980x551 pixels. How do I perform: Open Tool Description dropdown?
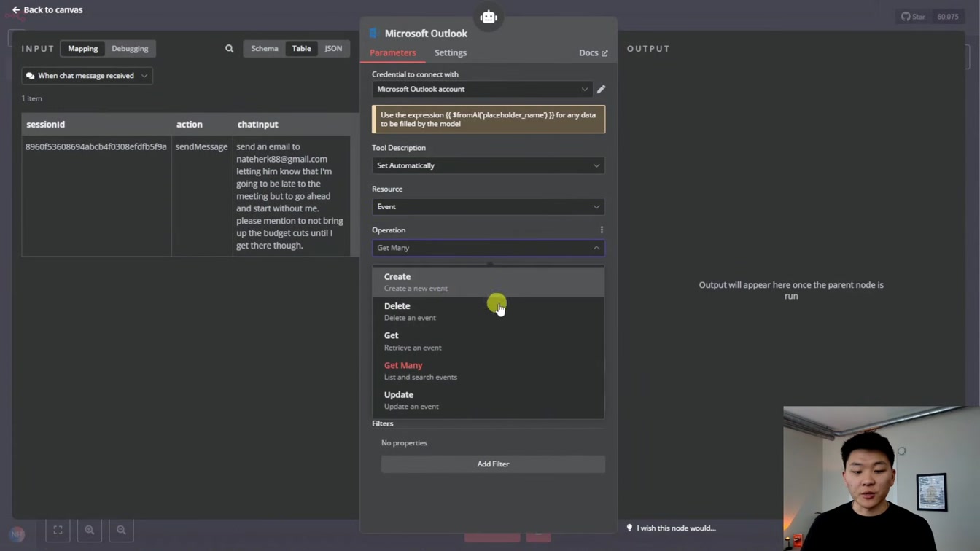(488, 165)
